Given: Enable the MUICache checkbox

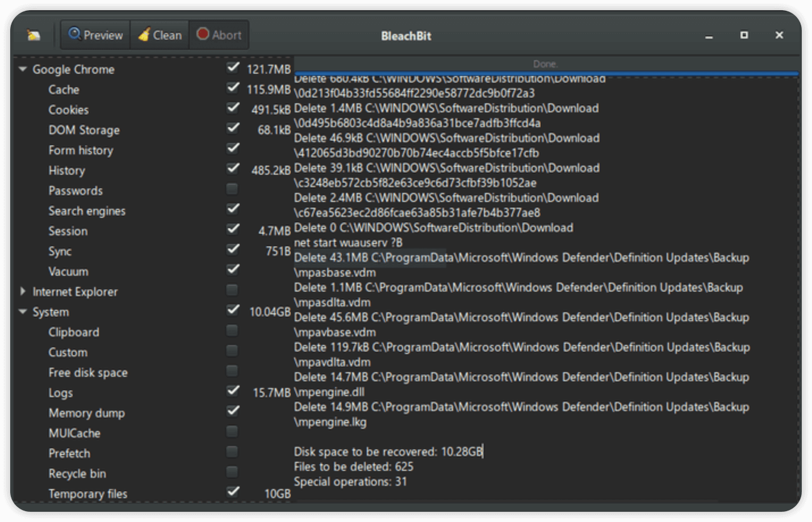Looking at the screenshot, I should [x=232, y=431].
